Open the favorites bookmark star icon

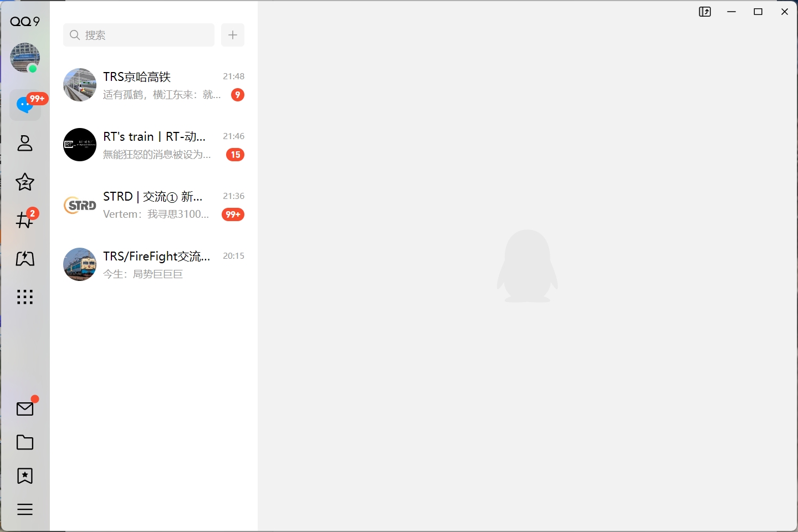pyautogui.click(x=25, y=476)
